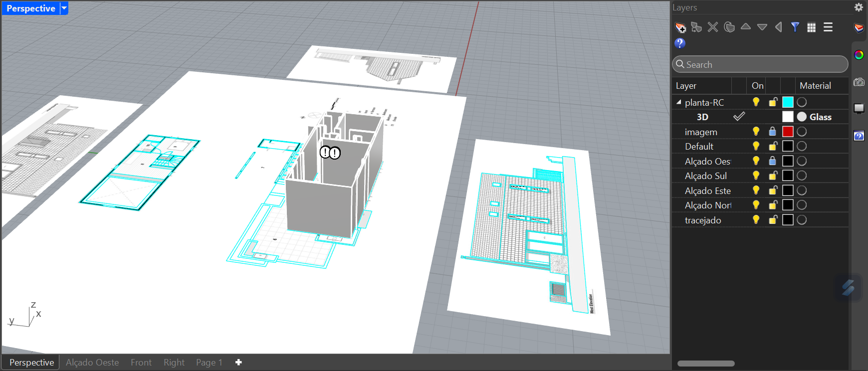Open the Rendering camera panel tab
The height and width of the screenshot is (371, 868).
pos(859,82)
